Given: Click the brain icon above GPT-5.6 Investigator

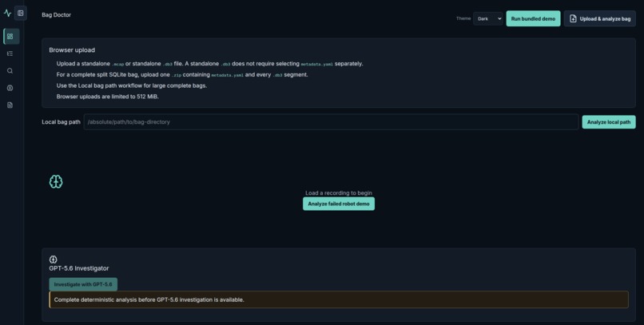Looking at the screenshot, I should click(x=53, y=260).
